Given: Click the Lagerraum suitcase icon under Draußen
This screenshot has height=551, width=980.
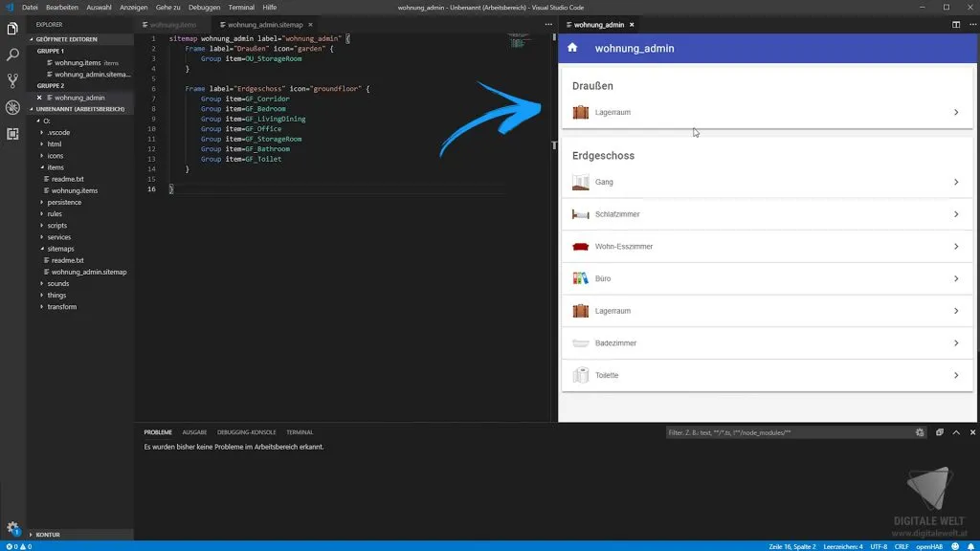Looking at the screenshot, I should click(581, 113).
